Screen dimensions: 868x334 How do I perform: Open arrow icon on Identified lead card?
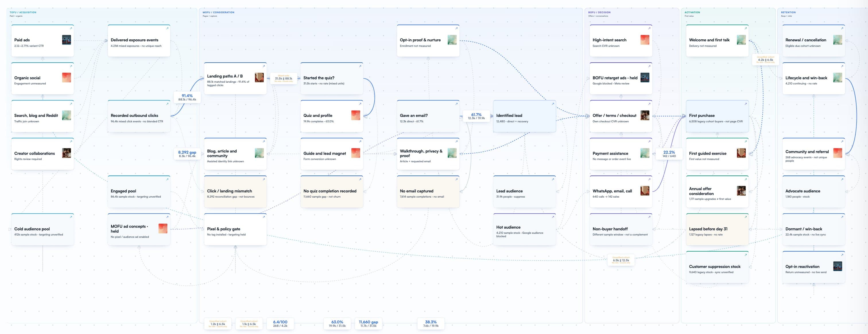coord(553,104)
